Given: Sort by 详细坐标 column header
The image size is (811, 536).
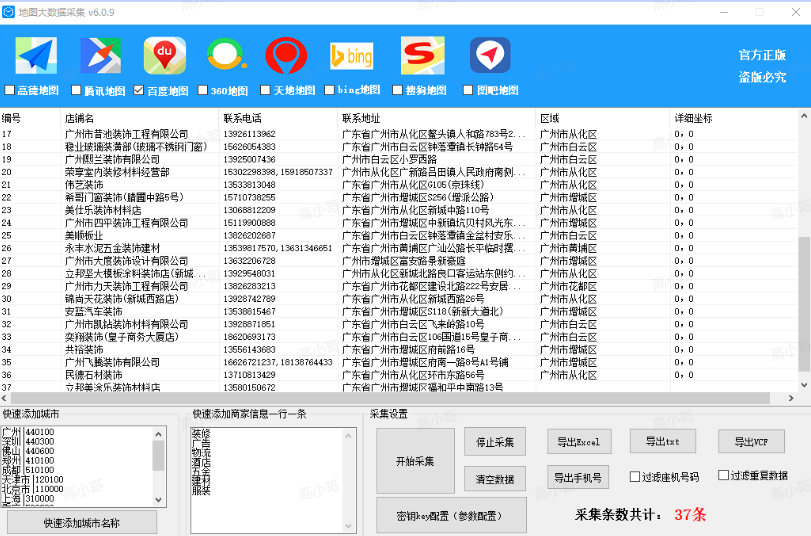Looking at the screenshot, I should (x=734, y=118).
